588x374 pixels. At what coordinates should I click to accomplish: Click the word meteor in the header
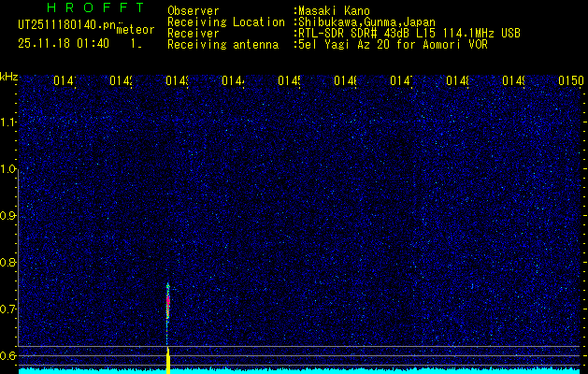click(136, 30)
